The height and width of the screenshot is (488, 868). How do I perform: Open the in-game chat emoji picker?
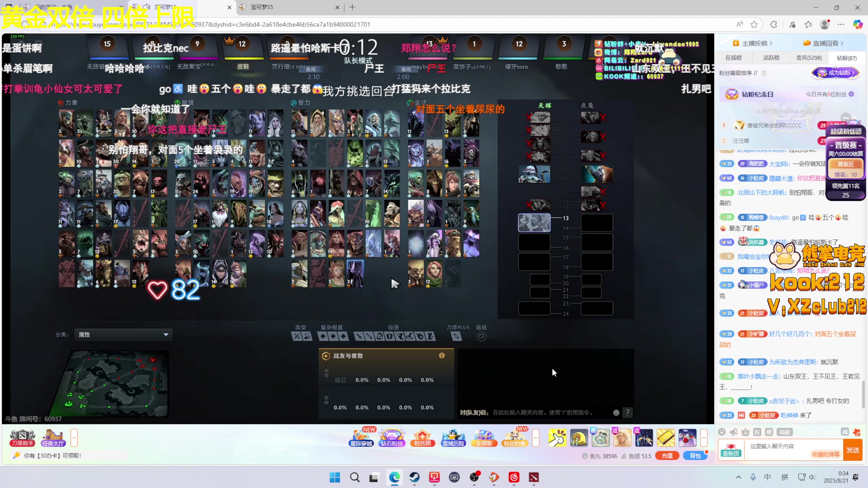click(616, 412)
